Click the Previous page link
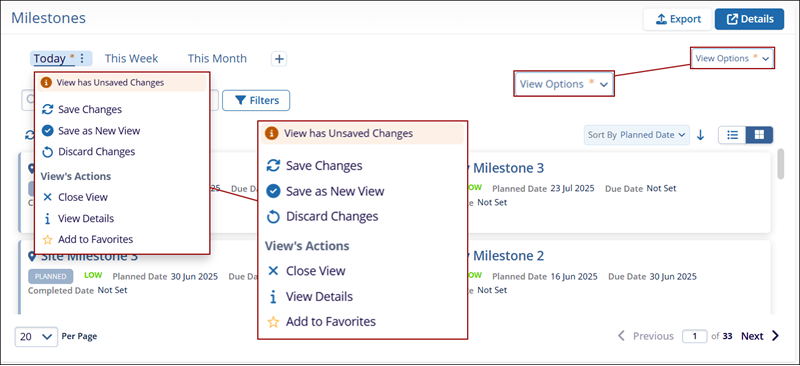 click(654, 336)
